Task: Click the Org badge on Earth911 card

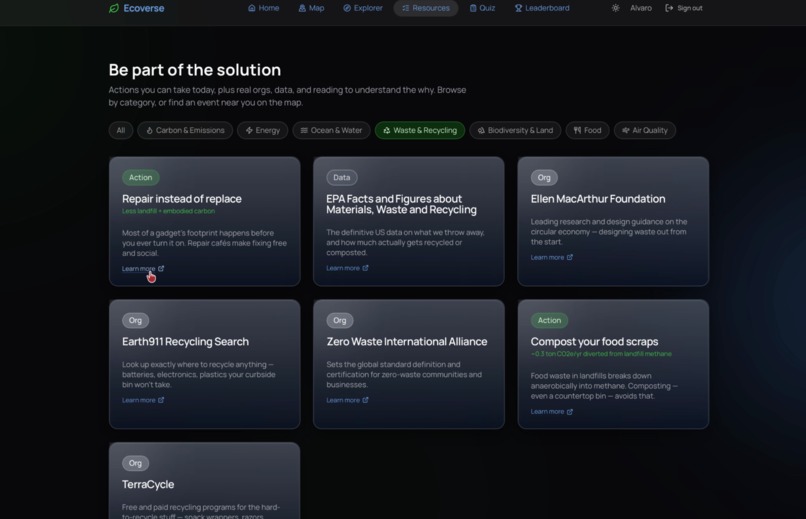Action: (135, 320)
